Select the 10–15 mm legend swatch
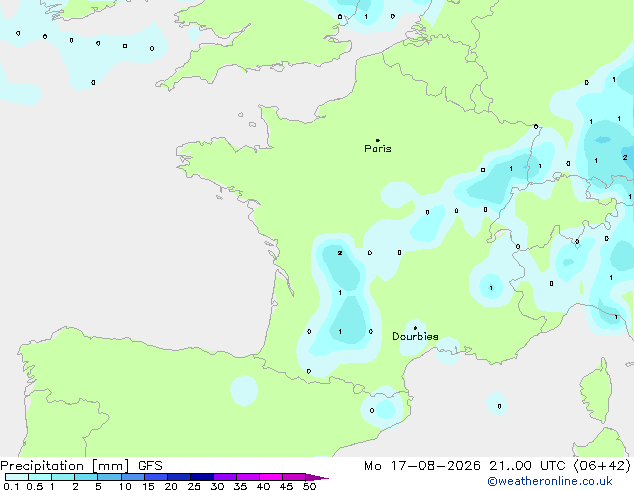 click(133, 477)
